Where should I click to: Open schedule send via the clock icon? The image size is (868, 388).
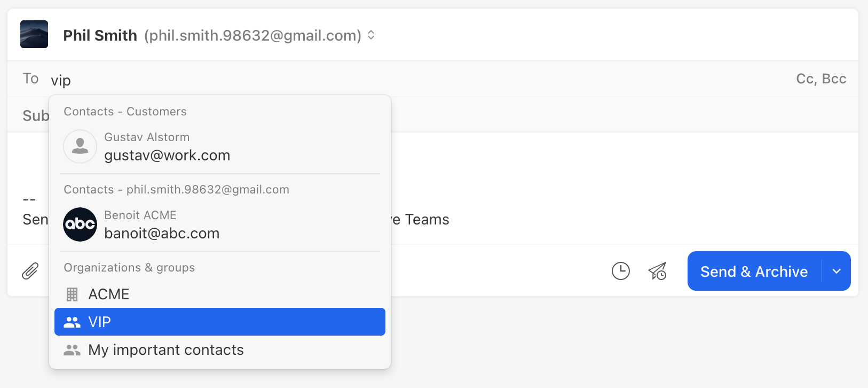[621, 271]
